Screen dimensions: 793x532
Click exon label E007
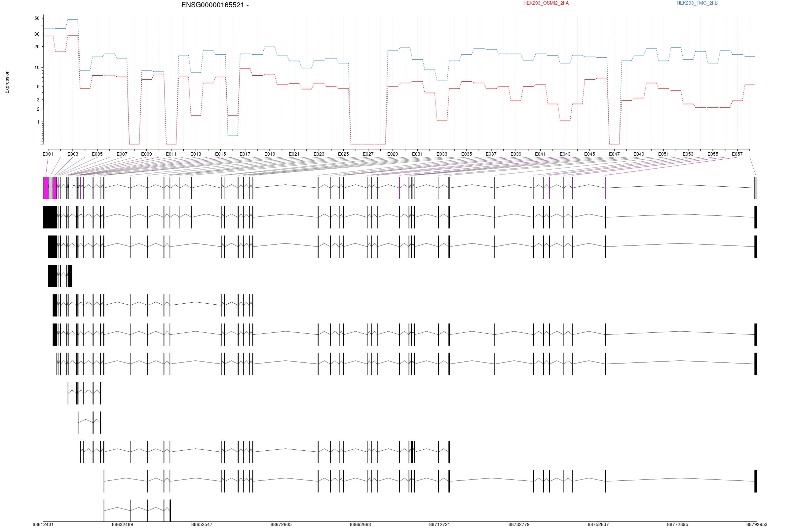pos(122,154)
